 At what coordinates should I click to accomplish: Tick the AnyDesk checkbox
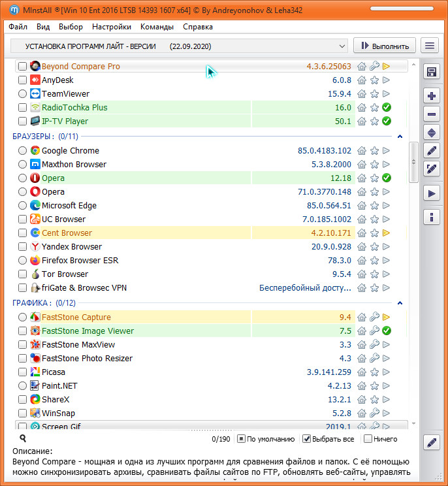(x=23, y=80)
